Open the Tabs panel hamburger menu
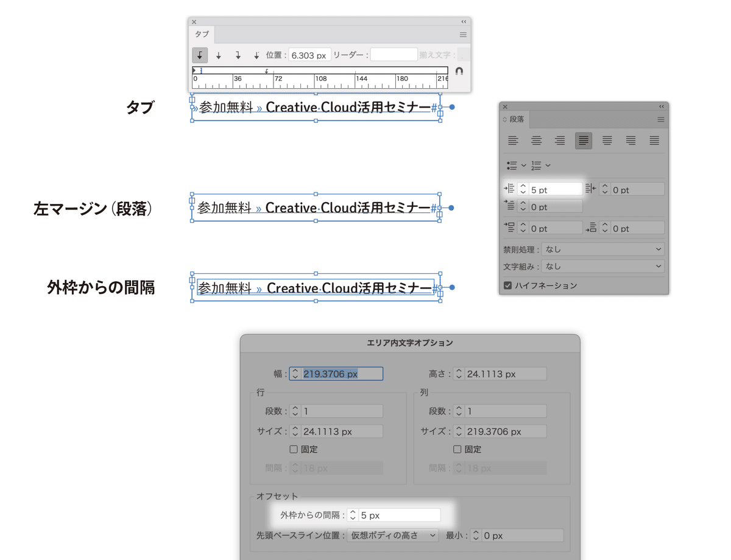731x560 pixels. coord(463,35)
